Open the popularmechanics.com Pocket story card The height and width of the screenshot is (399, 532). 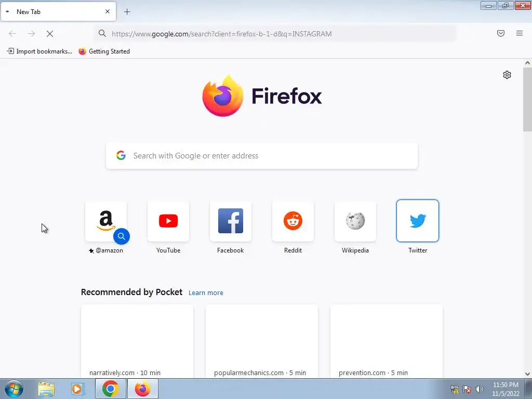(x=262, y=341)
